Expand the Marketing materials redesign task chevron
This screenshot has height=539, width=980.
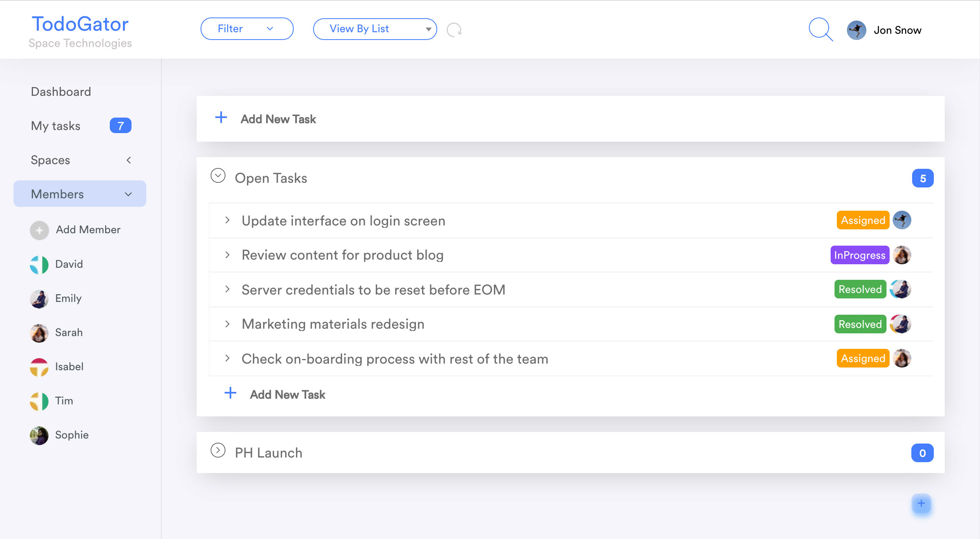click(228, 324)
